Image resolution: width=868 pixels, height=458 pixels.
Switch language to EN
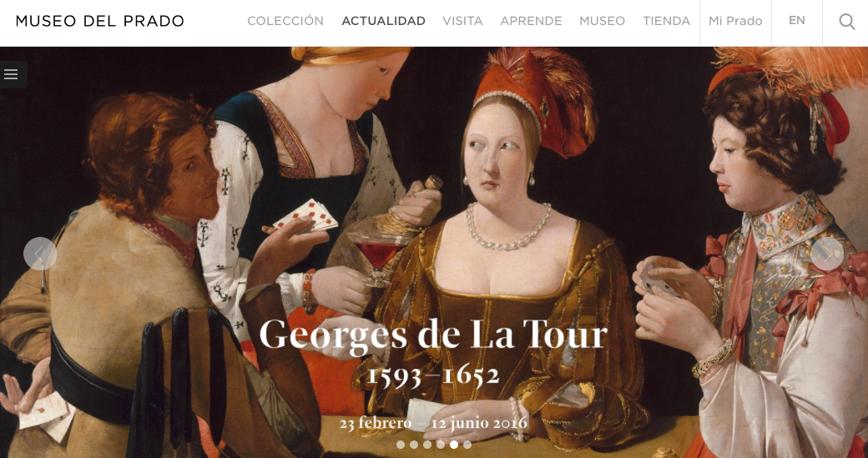tap(796, 21)
